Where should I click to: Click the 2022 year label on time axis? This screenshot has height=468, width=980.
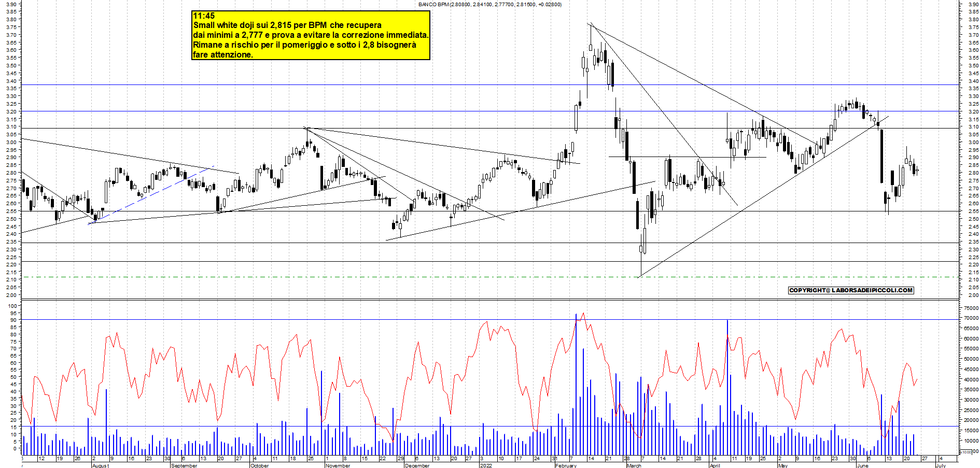click(486, 465)
